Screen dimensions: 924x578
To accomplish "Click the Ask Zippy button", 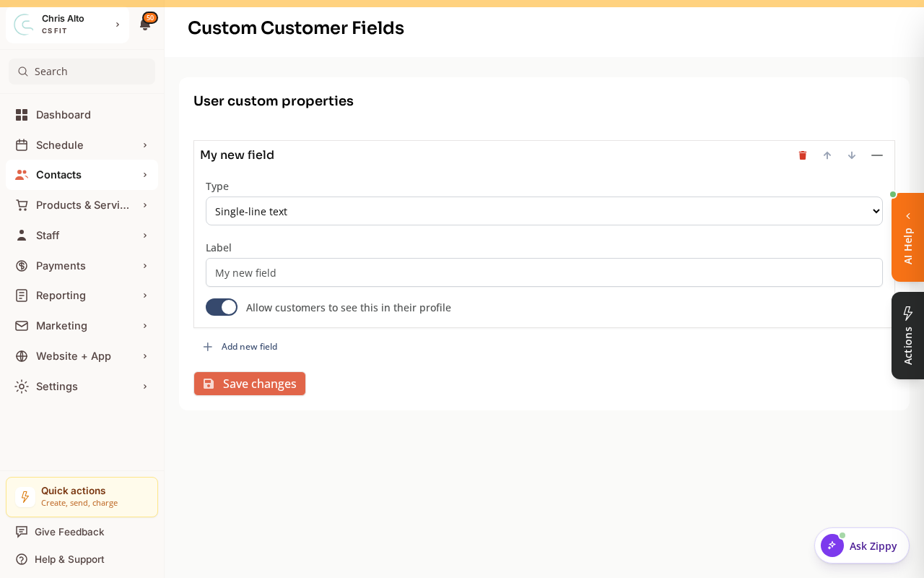I will click(862, 545).
